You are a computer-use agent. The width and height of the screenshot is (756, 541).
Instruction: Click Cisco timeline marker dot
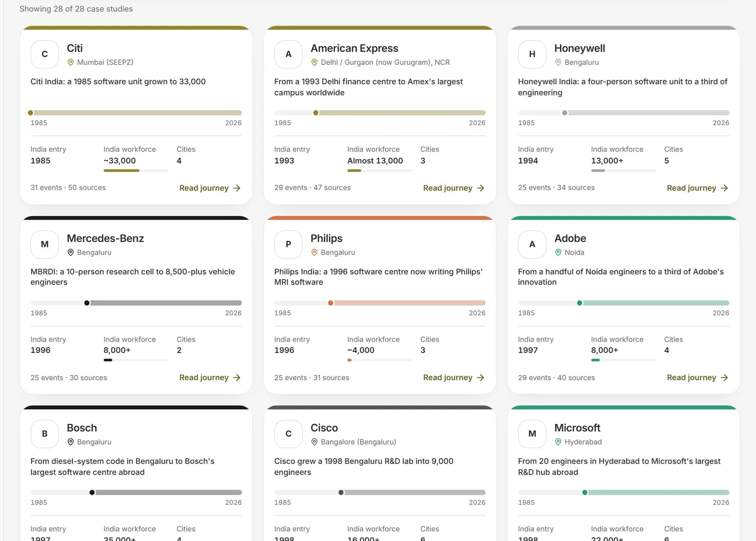pos(341,493)
